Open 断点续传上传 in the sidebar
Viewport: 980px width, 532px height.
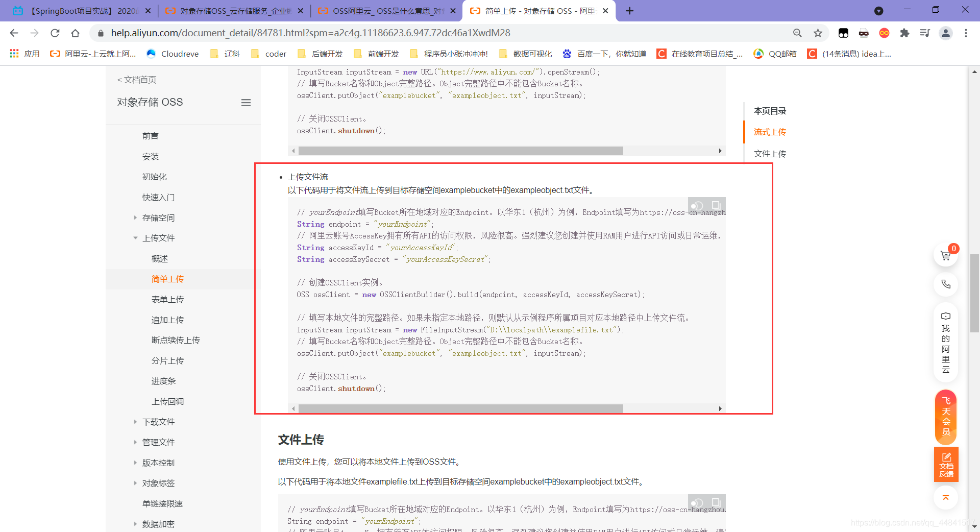[176, 341]
